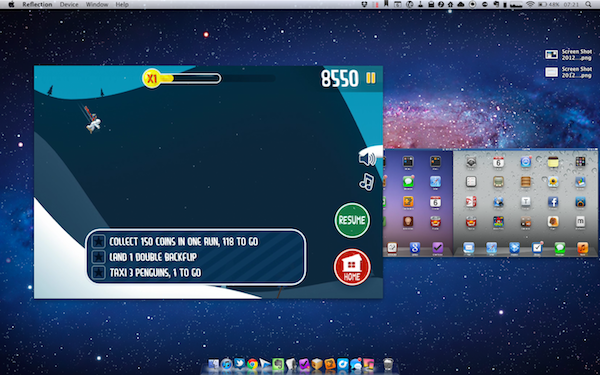Click the X1 multiplier progress bar
This screenshot has height=375, width=600.
pyautogui.click(x=182, y=79)
